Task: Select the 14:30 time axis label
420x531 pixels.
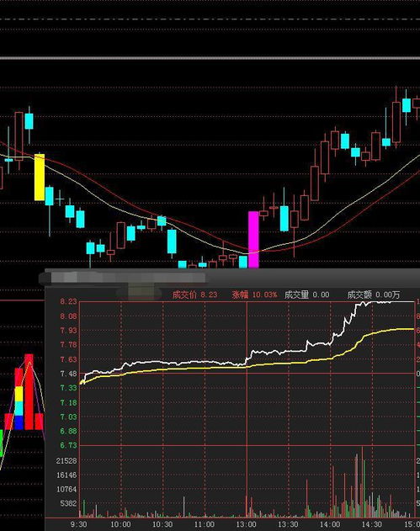Action: click(372, 524)
